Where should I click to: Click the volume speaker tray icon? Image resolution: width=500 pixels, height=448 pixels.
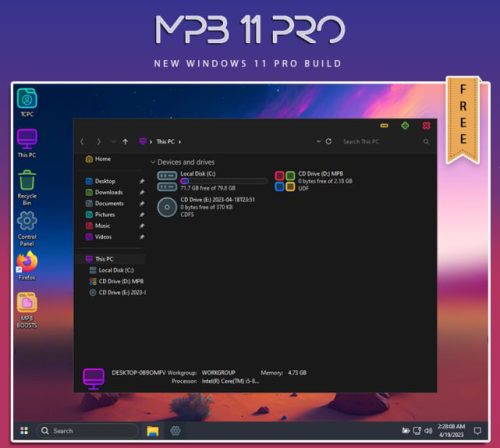pos(428,431)
